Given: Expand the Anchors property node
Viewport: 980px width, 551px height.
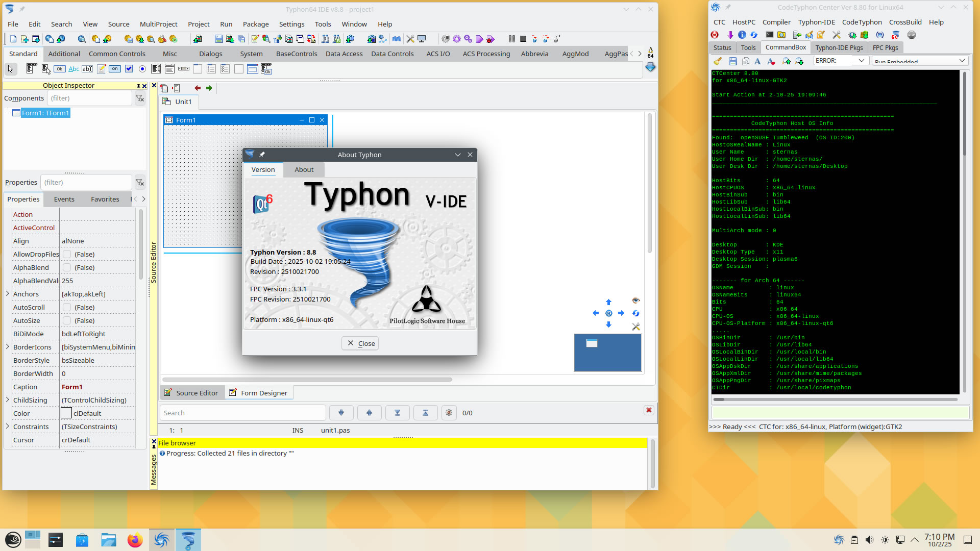Looking at the screenshot, I should click(x=7, y=294).
